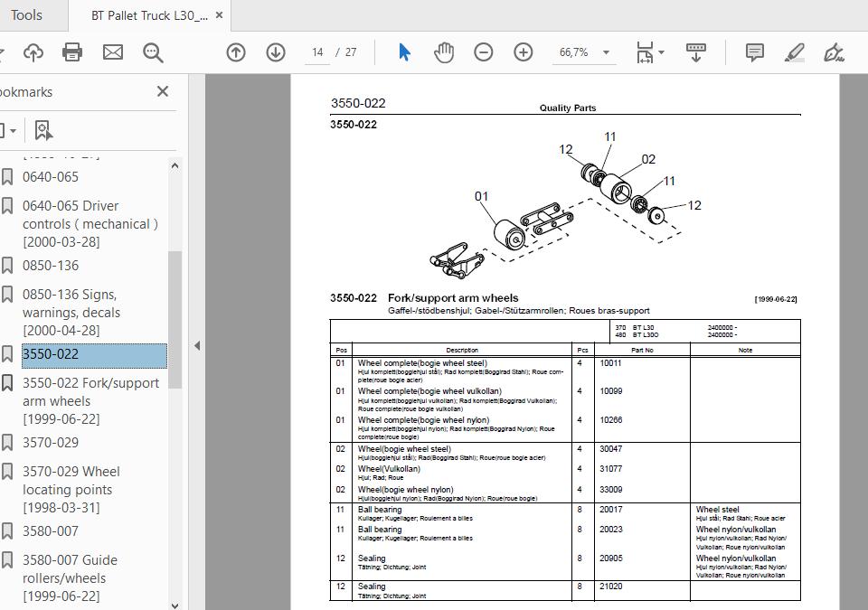Go to next page arrow button
The height and width of the screenshot is (610, 868).
coord(276,52)
